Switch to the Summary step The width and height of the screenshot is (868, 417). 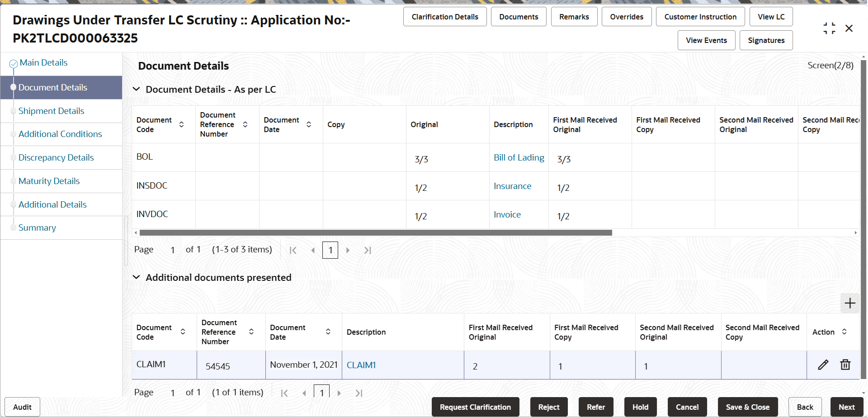(x=37, y=227)
